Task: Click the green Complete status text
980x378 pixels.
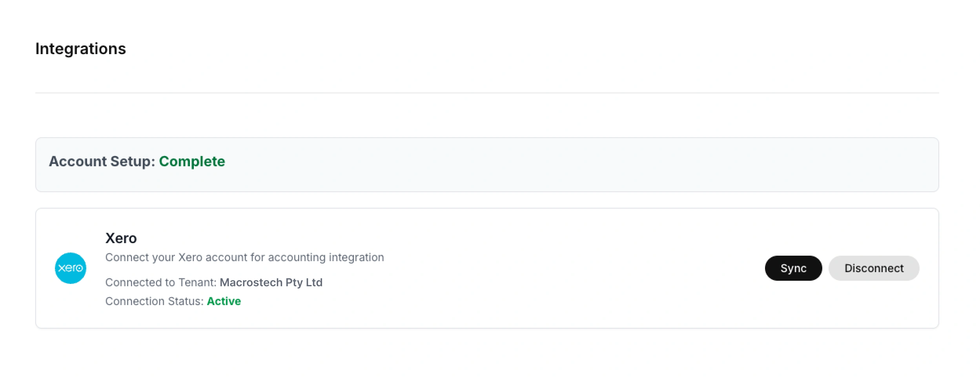Action: [192, 161]
